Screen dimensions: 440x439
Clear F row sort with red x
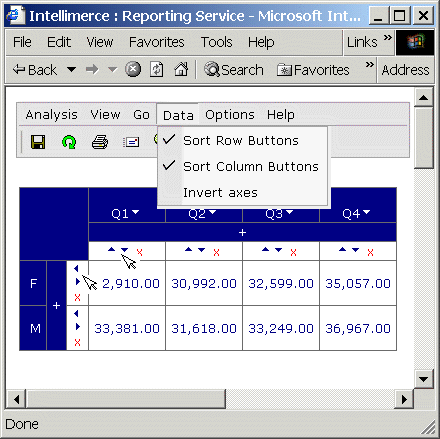77,297
